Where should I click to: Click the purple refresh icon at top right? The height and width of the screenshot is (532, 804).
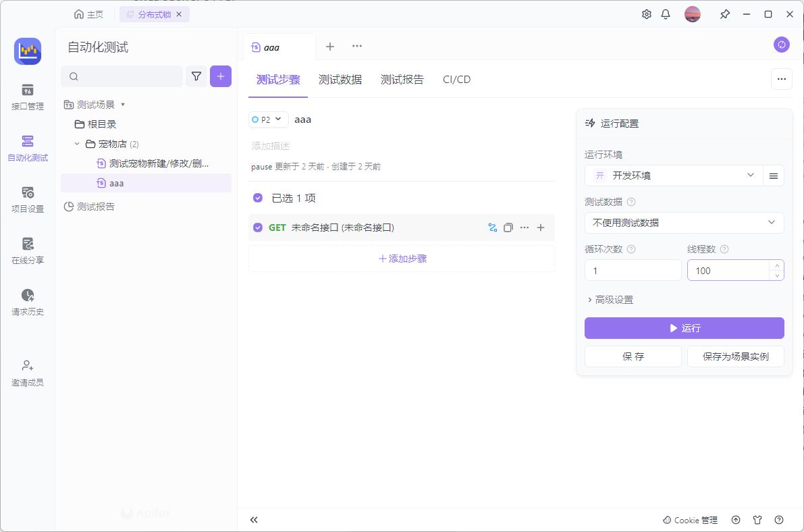pyautogui.click(x=781, y=45)
